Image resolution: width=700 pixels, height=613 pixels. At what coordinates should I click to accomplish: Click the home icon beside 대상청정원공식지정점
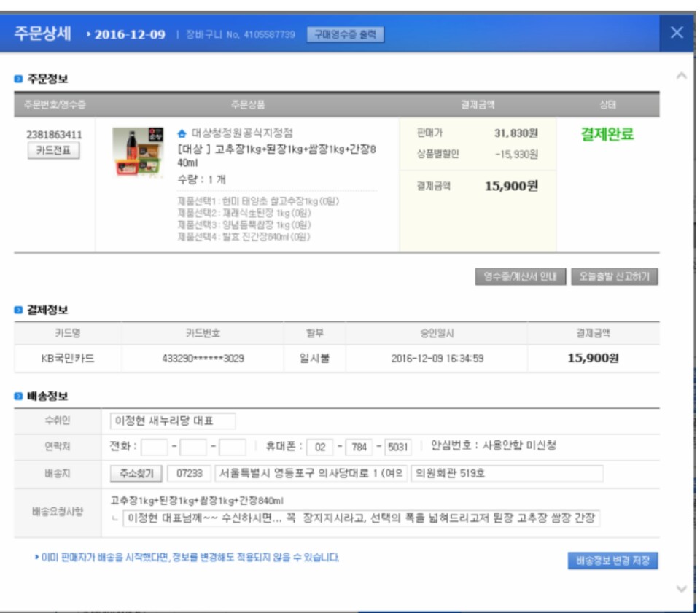(x=182, y=134)
